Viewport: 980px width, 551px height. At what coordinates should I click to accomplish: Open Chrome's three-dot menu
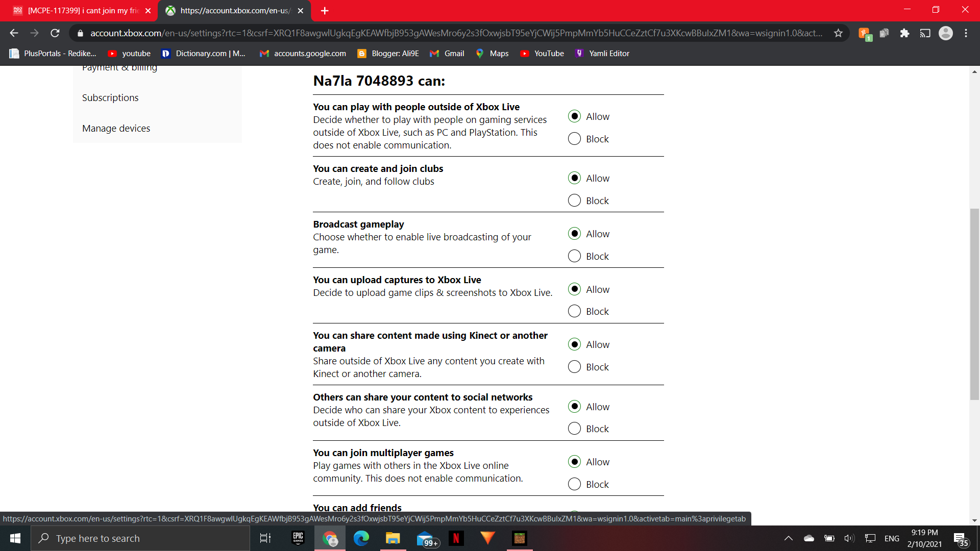coord(966,33)
